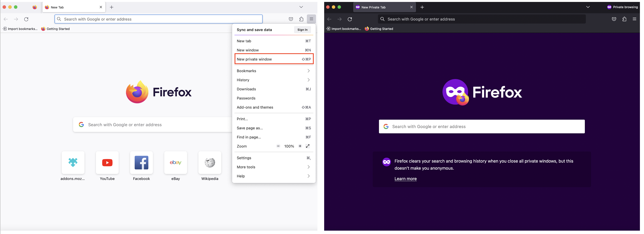The height and width of the screenshot is (234, 644).
Task: Focus the address bar in private window
Action: 482,19
